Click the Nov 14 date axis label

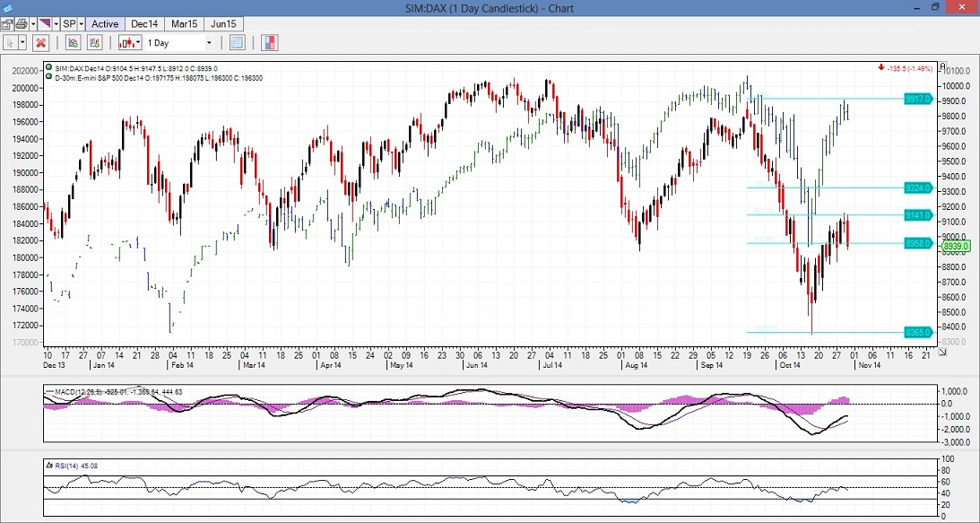click(869, 365)
